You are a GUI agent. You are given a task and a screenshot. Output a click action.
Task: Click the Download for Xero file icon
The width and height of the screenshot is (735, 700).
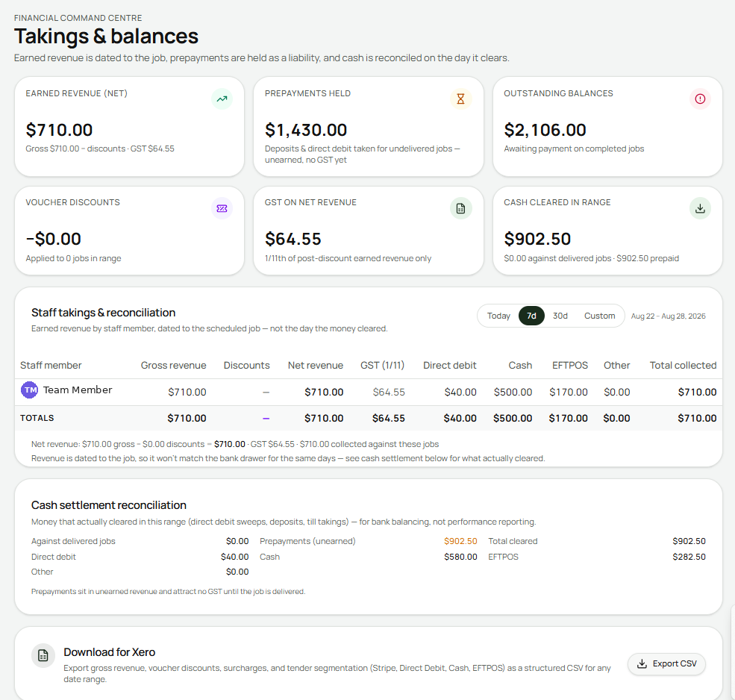pyautogui.click(x=43, y=655)
